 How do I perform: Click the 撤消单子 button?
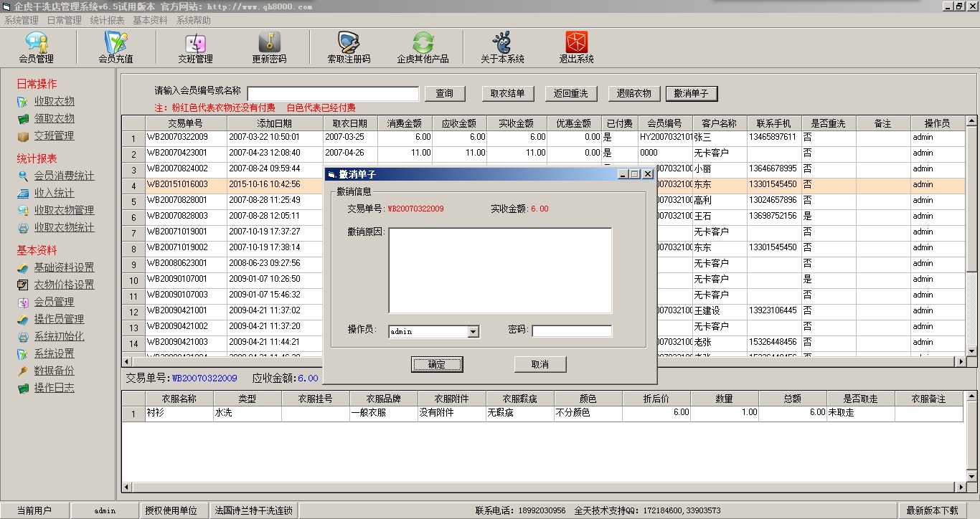tap(692, 94)
